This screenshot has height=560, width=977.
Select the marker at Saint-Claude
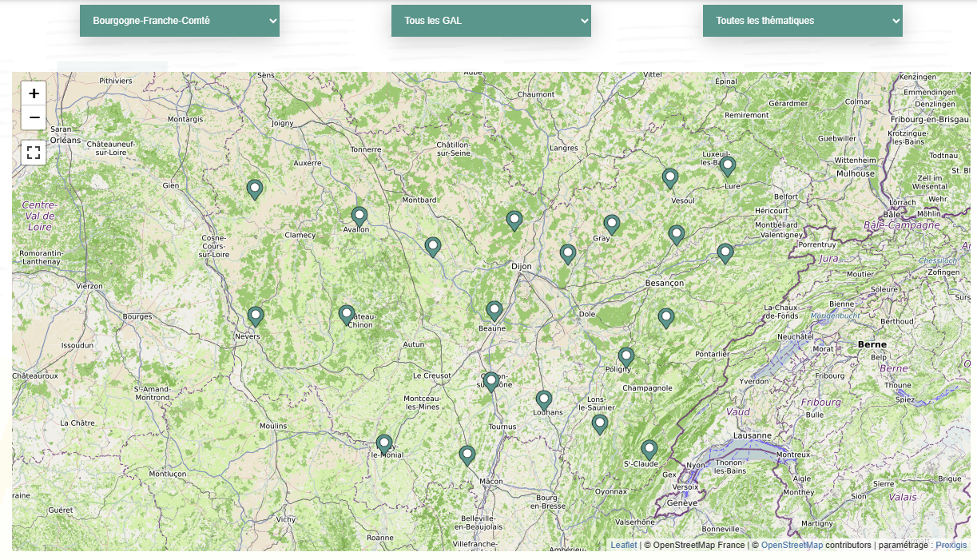click(649, 449)
